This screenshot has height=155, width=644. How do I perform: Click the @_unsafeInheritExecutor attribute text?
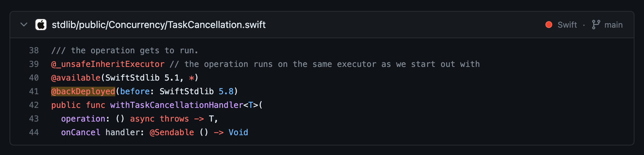click(x=108, y=64)
